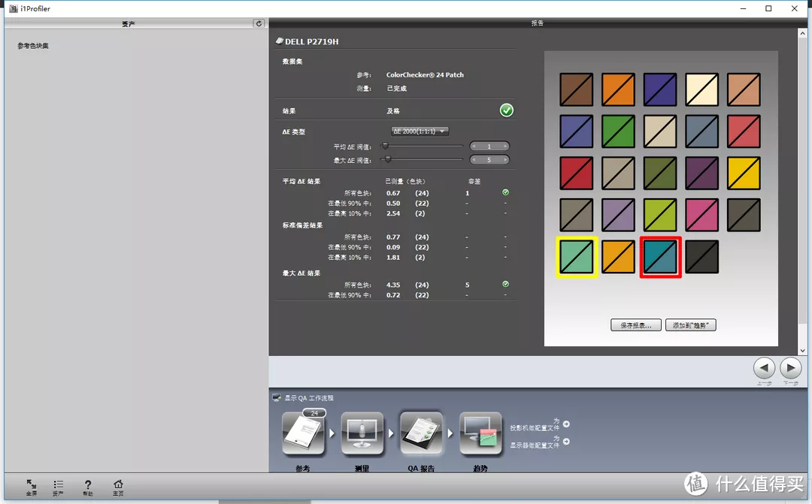Click the 最大 ΔE 阈值 value field showing 5
Screen dimensions: 812x504
click(x=489, y=160)
